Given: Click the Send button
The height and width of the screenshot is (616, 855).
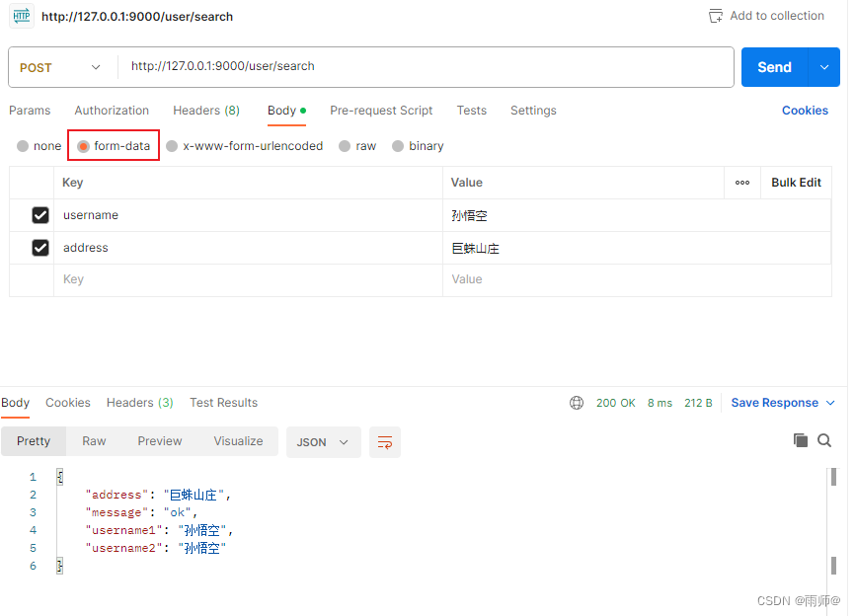Looking at the screenshot, I should click(x=774, y=67).
